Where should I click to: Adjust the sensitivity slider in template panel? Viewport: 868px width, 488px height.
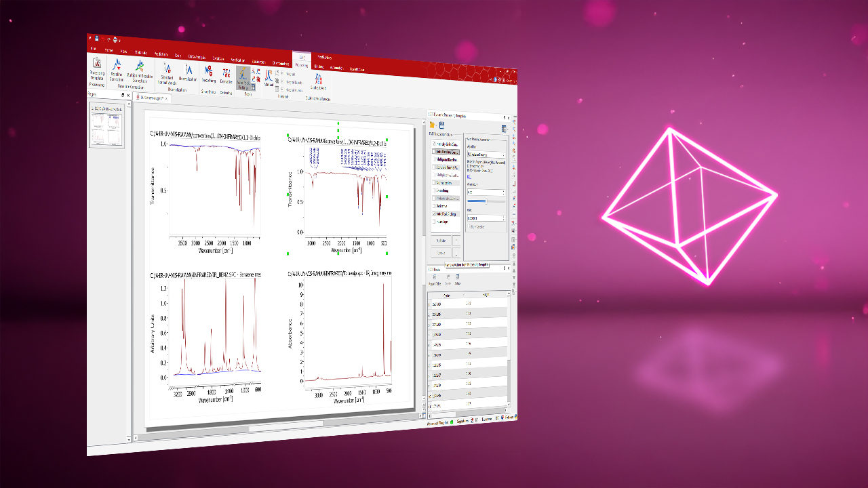tap(486, 201)
